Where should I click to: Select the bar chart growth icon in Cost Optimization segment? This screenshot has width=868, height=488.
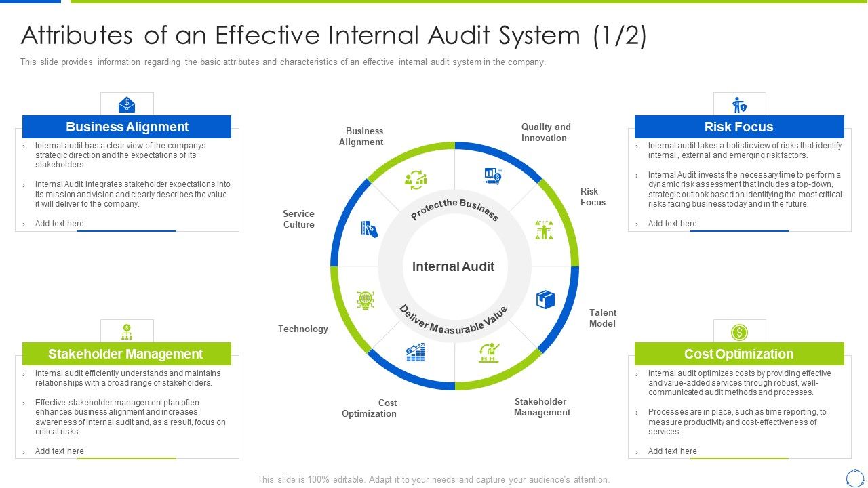tap(415, 352)
